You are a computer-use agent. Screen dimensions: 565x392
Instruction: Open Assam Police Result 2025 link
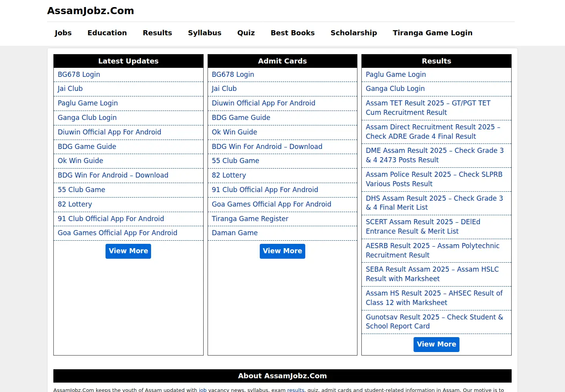434,179
